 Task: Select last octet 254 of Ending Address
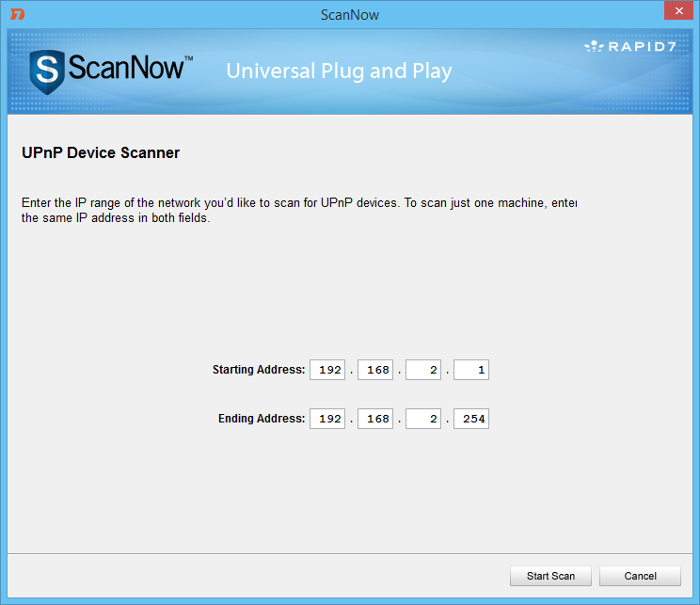[x=471, y=419]
